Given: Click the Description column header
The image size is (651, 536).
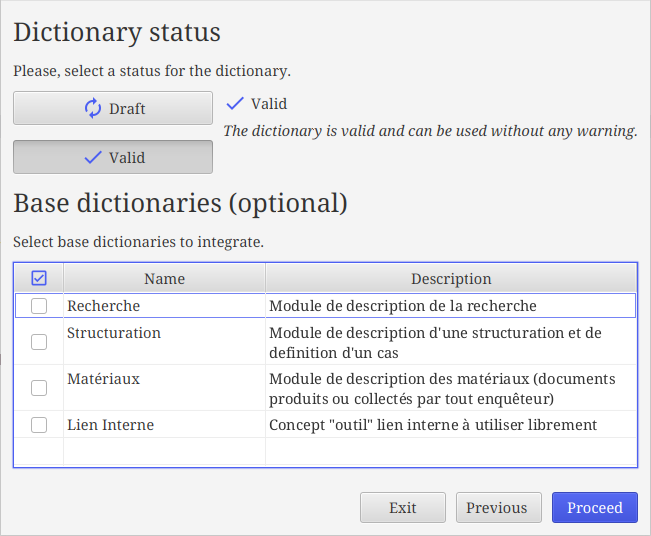Looking at the screenshot, I should pos(451,278).
